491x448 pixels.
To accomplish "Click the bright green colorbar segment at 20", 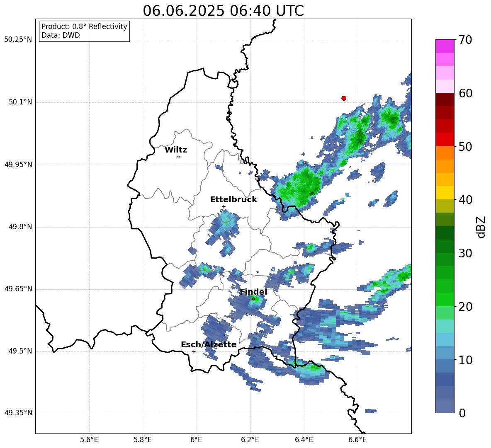I will pyautogui.click(x=445, y=299).
